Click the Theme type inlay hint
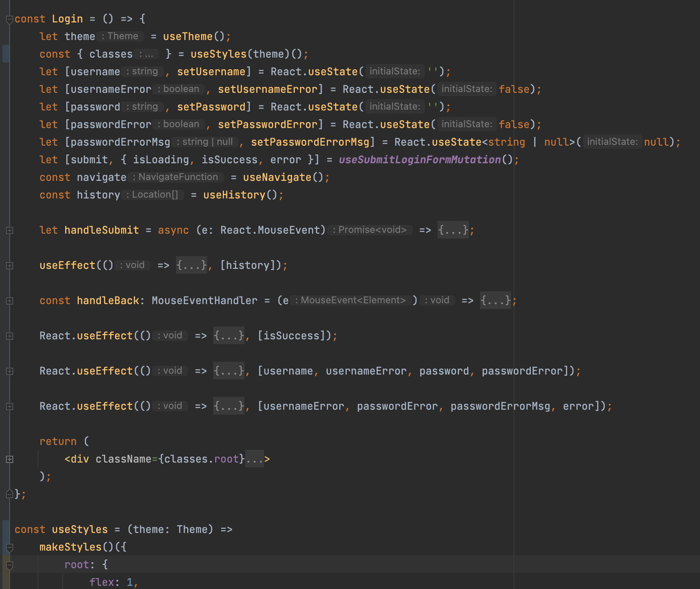700x589 pixels. (x=120, y=36)
